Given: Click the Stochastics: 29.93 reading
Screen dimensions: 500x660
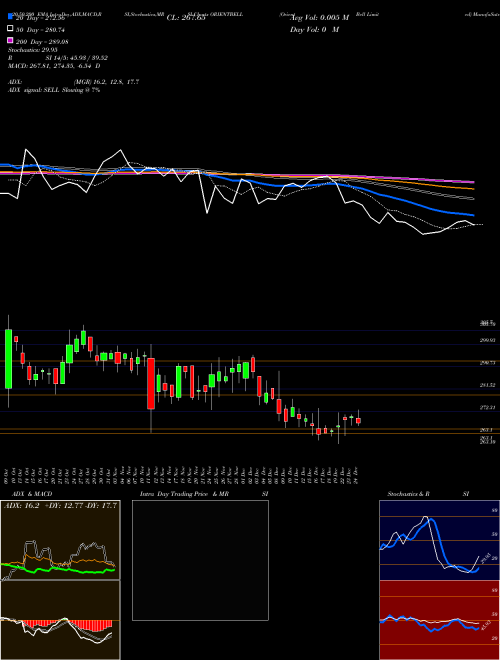Looking at the screenshot, I should coord(32,50).
